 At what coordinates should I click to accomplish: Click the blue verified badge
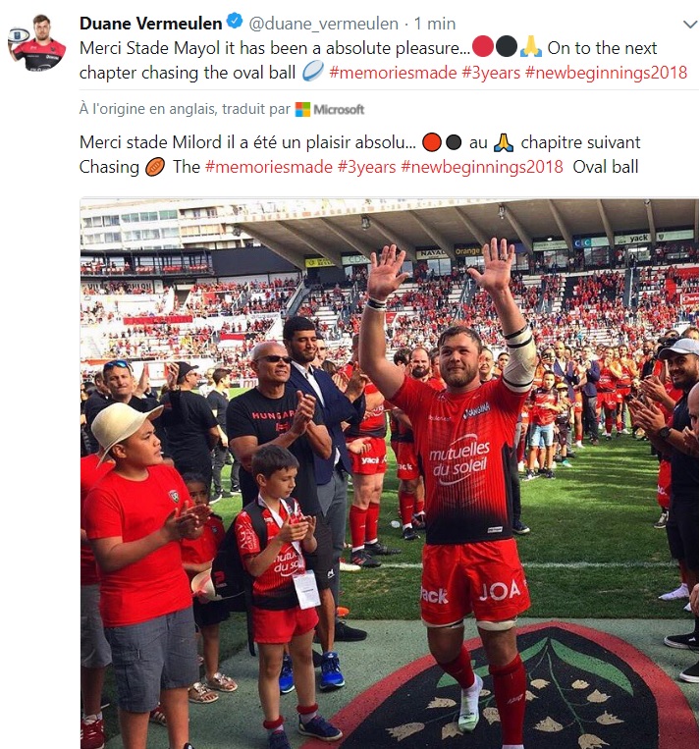pos(235,22)
